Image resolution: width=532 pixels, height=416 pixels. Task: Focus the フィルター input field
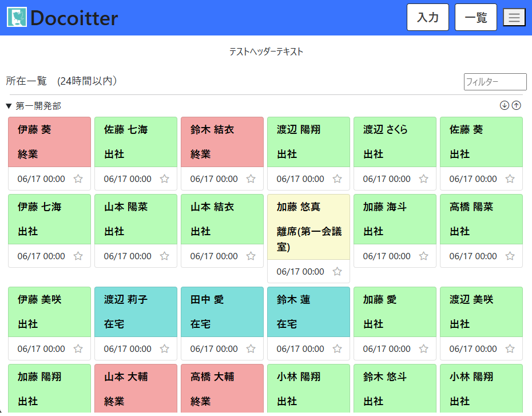[x=495, y=82]
